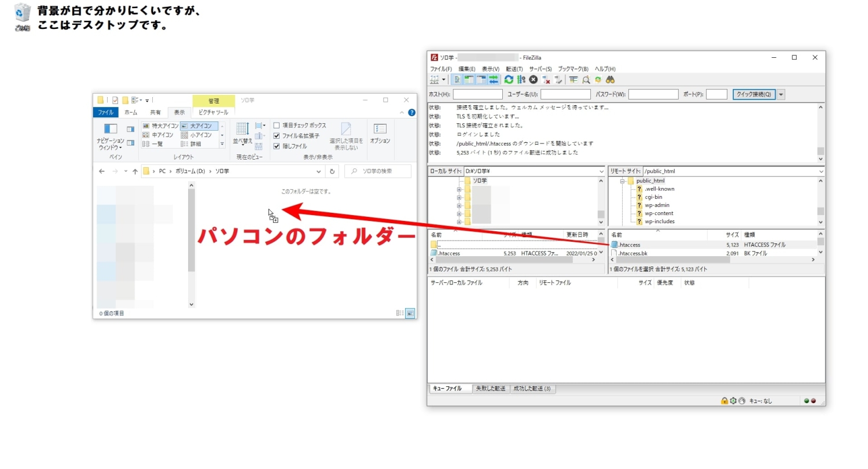Uncheck ファイル名拡張子 checkbox

[277, 136]
